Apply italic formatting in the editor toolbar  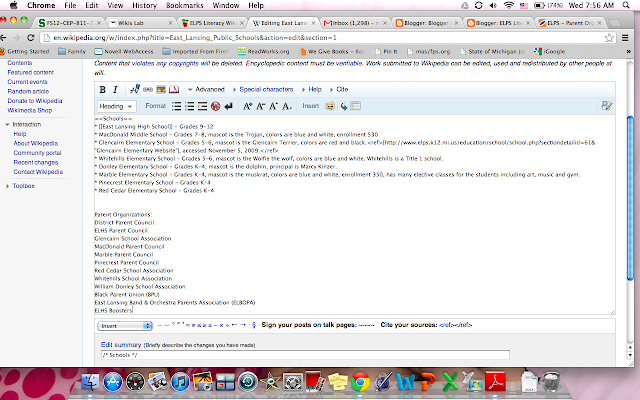(x=115, y=89)
